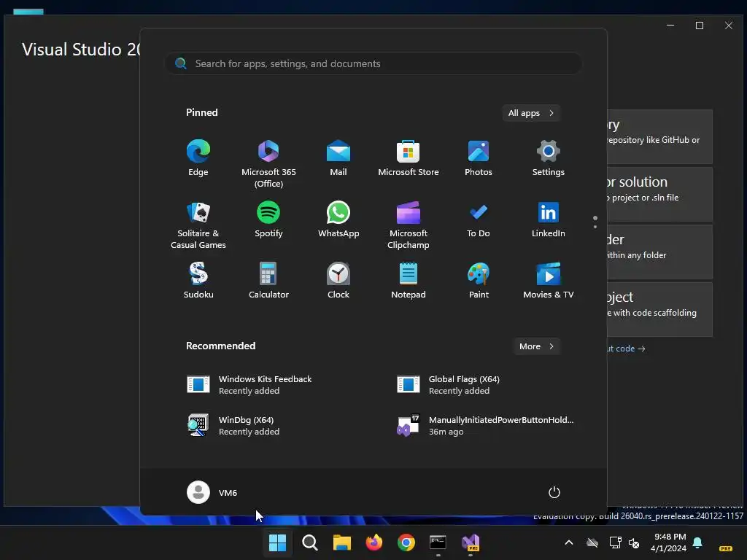Open the notification bell in the tray
This screenshot has height=560, width=747.
point(697,542)
